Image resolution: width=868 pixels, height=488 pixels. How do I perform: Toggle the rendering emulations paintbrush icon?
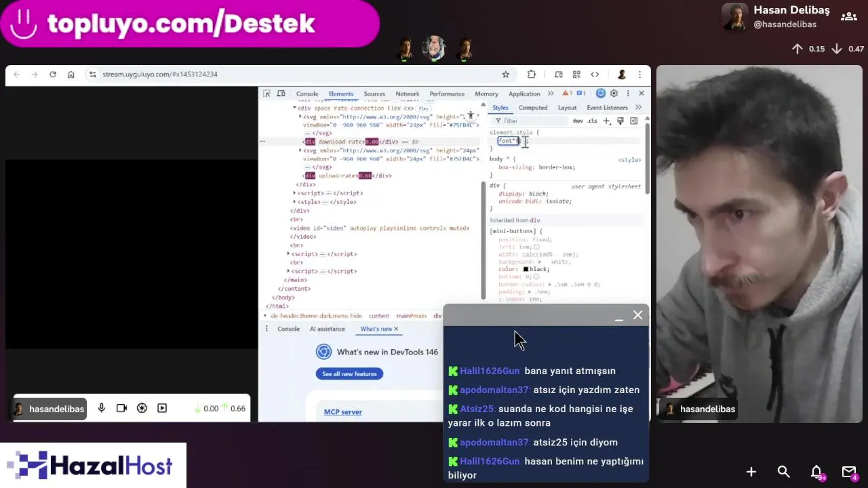(x=620, y=121)
